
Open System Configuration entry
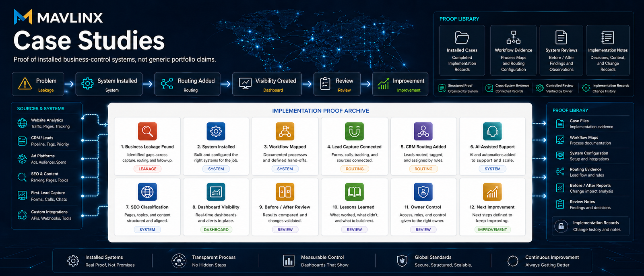tap(590, 156)
